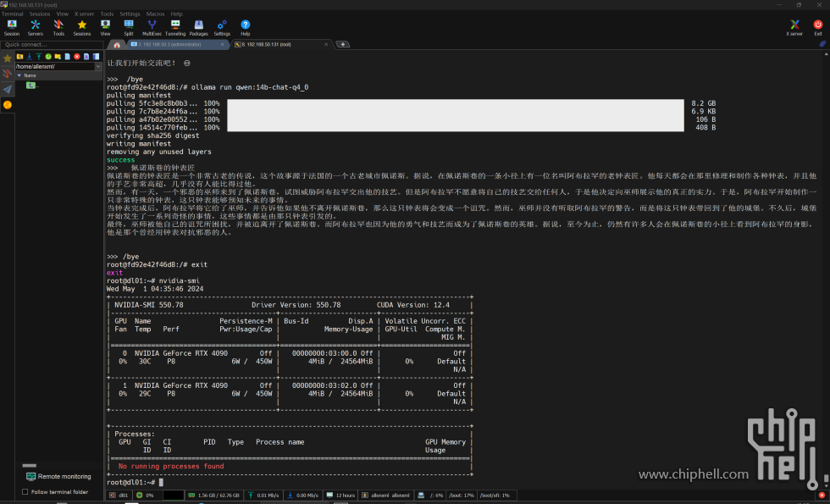The image size is (830, 504).
Task: Open the Tools sidebar tab
Action: coord(8,74)
